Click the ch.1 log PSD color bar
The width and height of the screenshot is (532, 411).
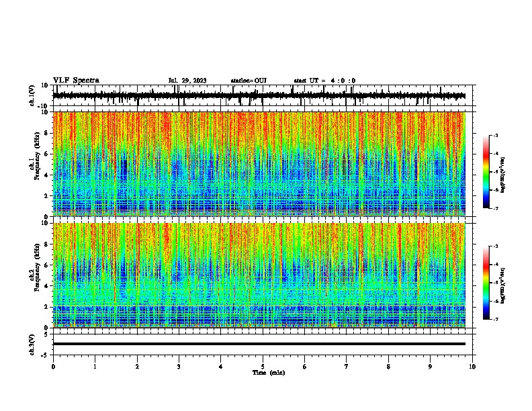click(x=486, y=172)
